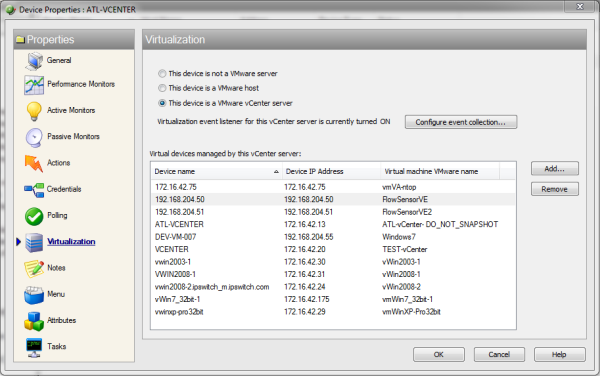Open the Actions section label
The image size is (600, 376).
(58, 163)
